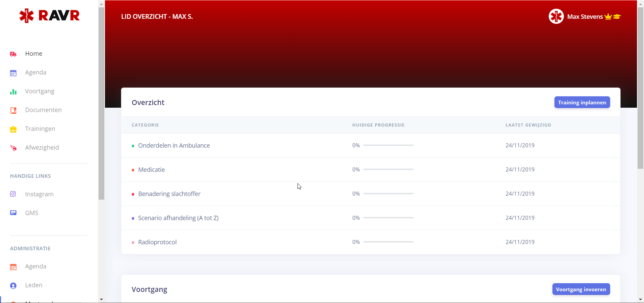Click the blue calendar icon beside Agenda
Screen dimensions: 644x303
click(13, 73)
